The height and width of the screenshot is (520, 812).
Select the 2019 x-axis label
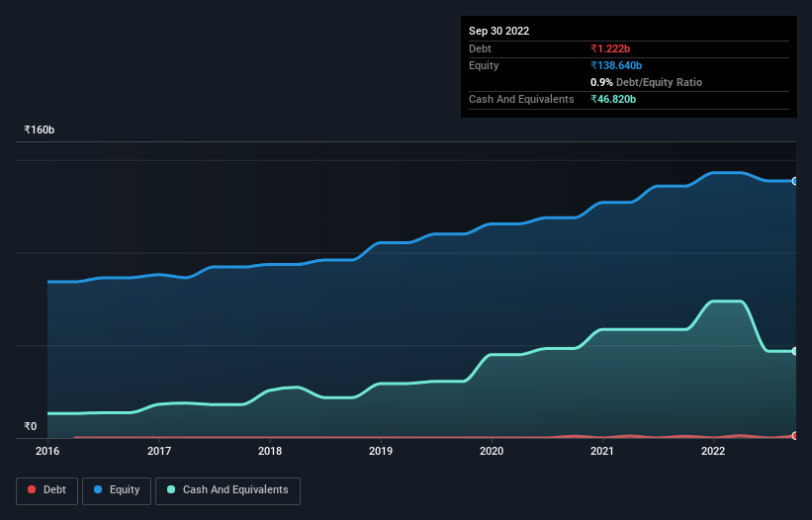(381, 451)
